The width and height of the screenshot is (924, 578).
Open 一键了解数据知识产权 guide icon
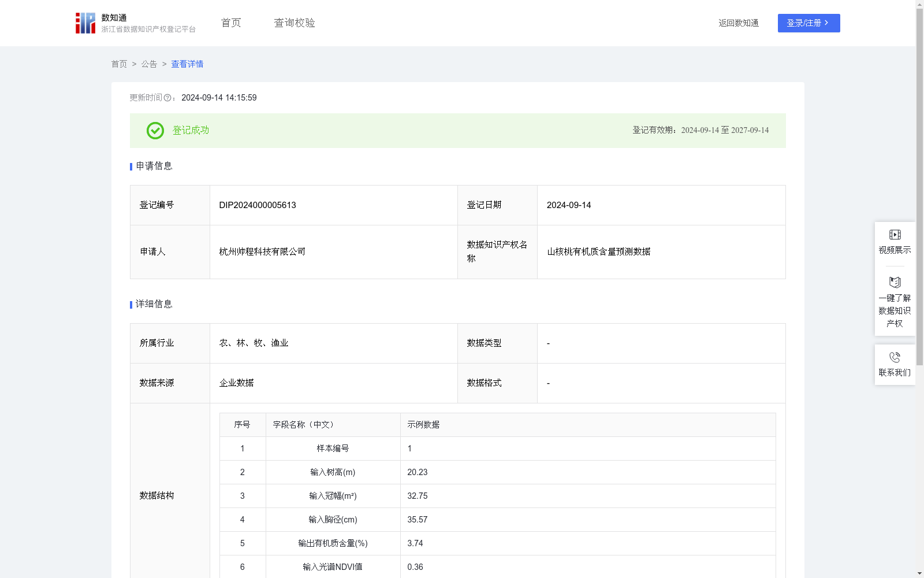pyautogui.click(x=895, y=283)
